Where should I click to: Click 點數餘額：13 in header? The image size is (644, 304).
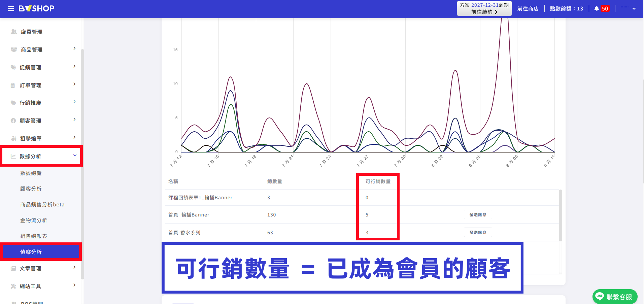coord(567,9)
